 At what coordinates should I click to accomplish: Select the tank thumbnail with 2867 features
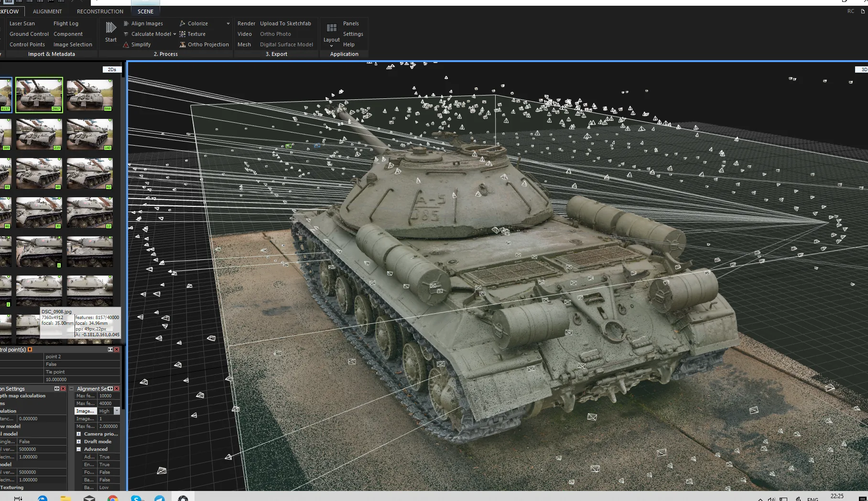39,95
